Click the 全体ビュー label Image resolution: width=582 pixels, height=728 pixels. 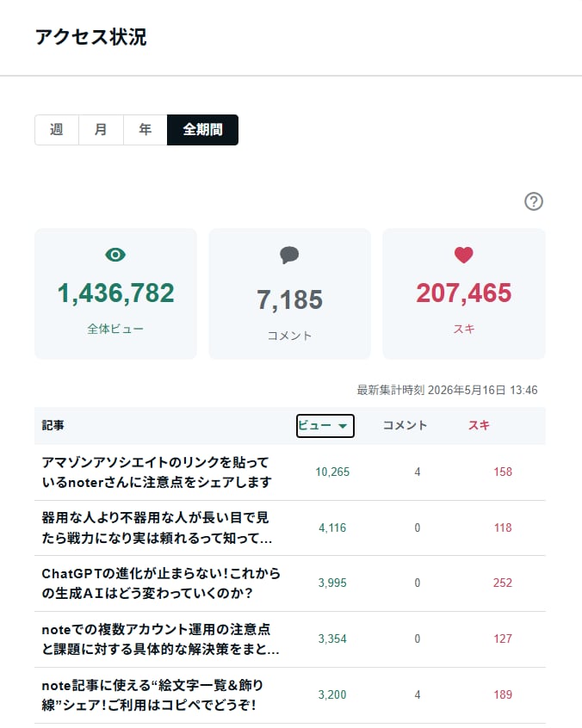[x=115, y=329]
